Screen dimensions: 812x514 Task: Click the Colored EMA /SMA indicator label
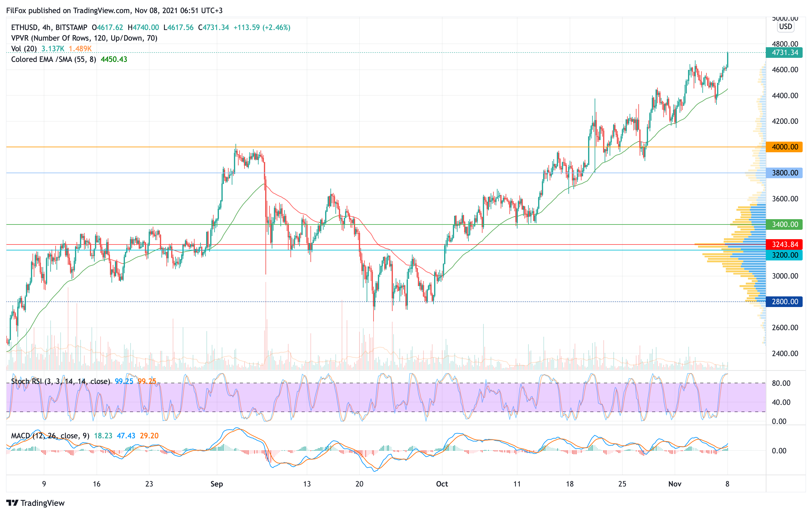click(x=53, y=59)
